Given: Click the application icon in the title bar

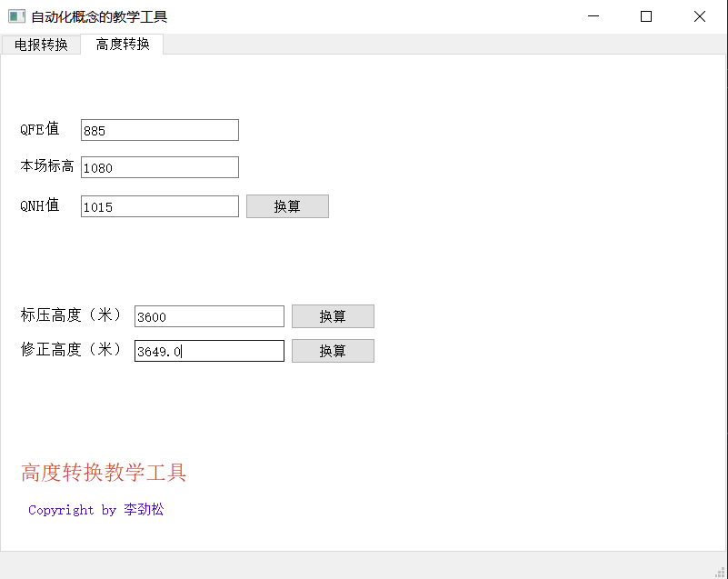Looking at the screenshot, I should [15, 15].
